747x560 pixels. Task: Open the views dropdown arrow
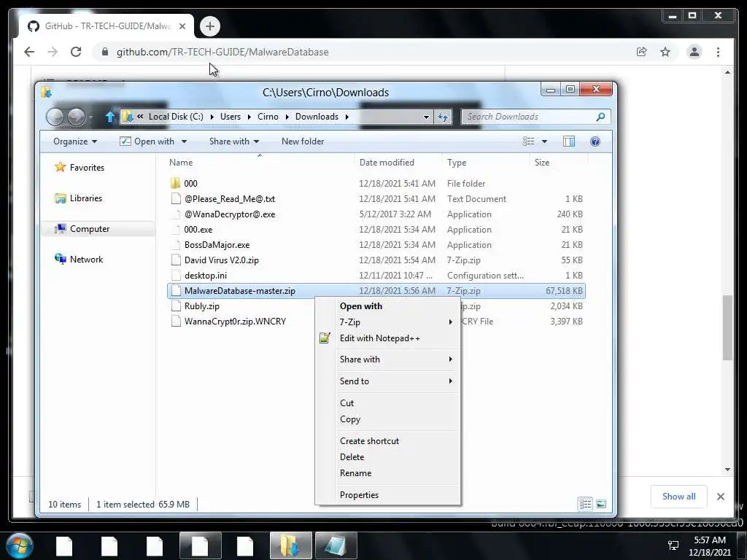point(544,141)
